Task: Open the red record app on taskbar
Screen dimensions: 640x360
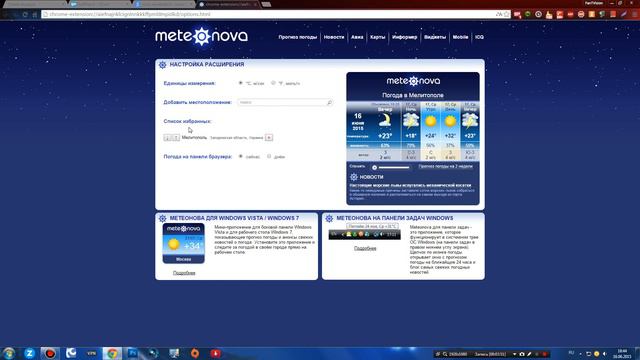Action: [50, 353]
